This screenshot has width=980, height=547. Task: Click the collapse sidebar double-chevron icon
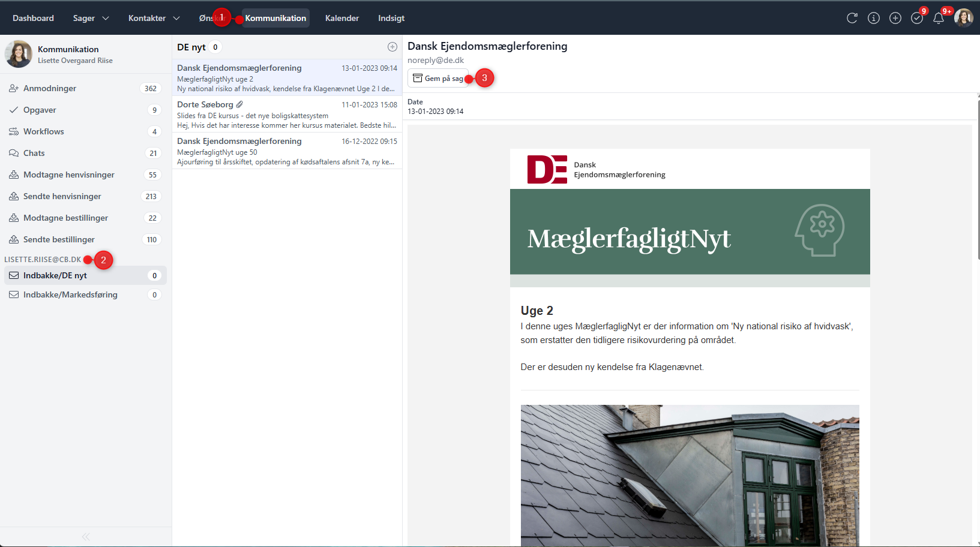pos(86,537)
